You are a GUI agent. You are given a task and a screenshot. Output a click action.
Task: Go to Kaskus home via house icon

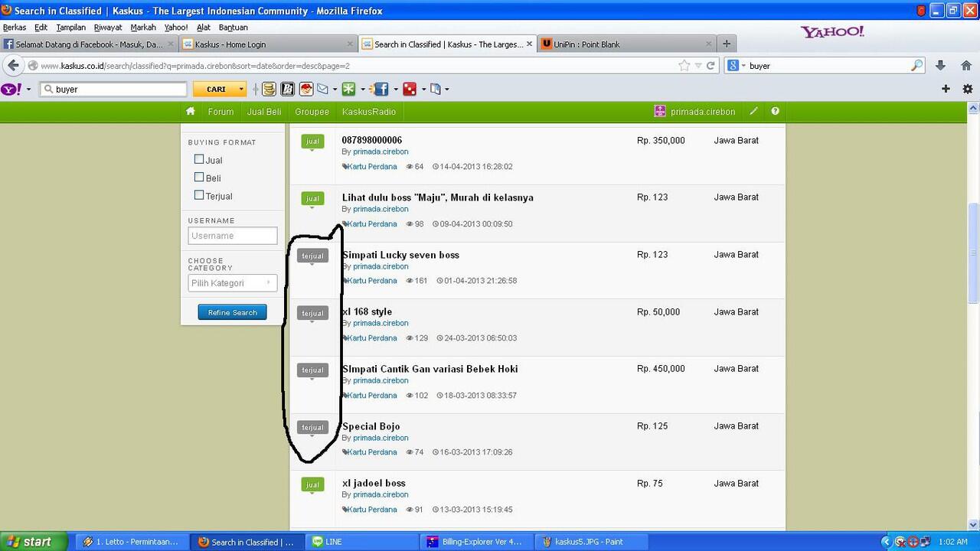[x=191, y=112]
